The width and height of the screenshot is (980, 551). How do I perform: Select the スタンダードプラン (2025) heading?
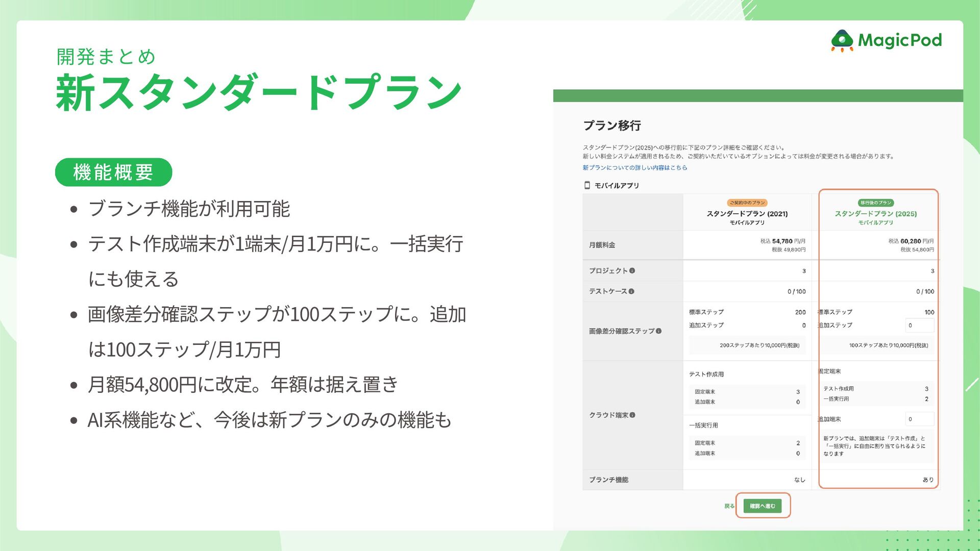pyautogui.click(x=875, y=214)
